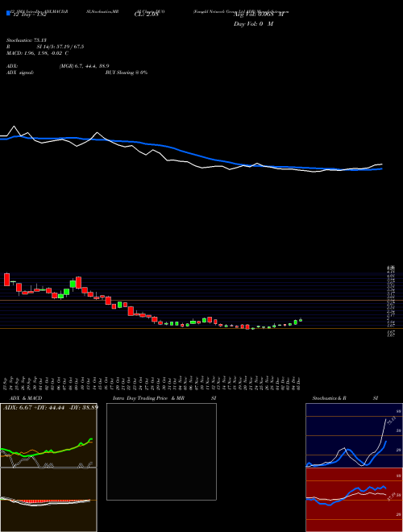Select the '(MGR) 6.7, 44.4, 38.9' values
Viewport: 403px width, 532px height.
(x=84, y=66)
